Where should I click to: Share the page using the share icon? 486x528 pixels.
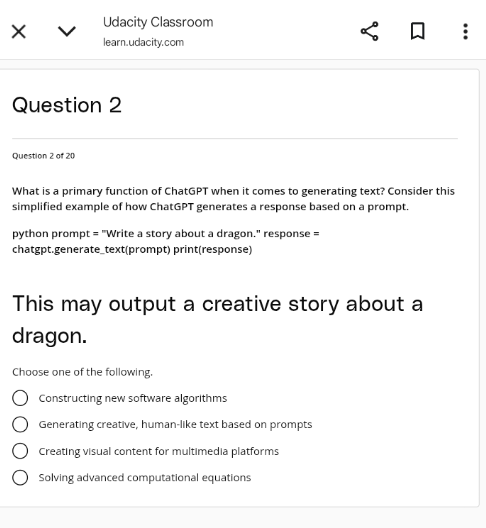[x=369, y=31]
